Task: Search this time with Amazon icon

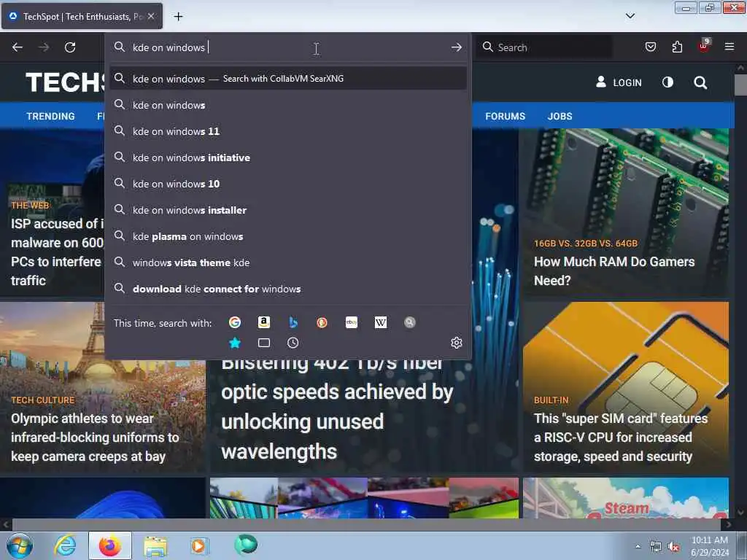Action: point(264,322)
